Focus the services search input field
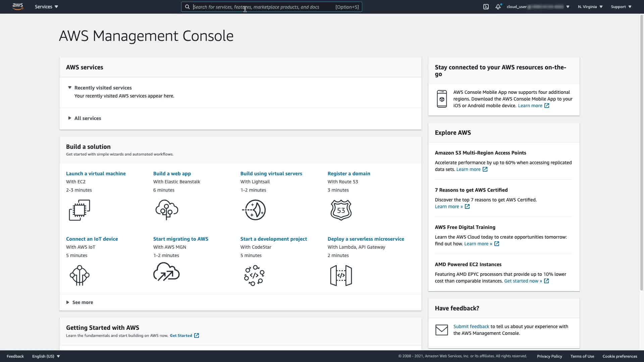The height and width of the screenshot is (362, 644). 262,7
